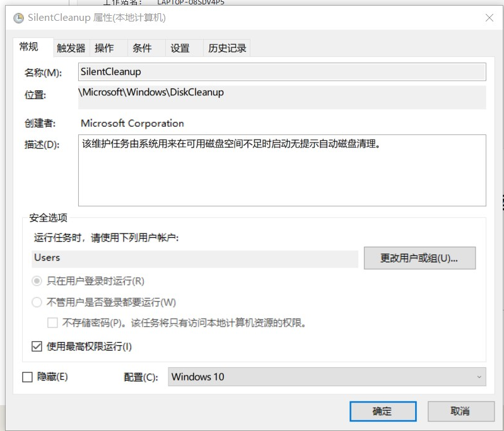The image size is (504, 431).
Task: Click the 取消 button
Action: [x=460, y=411]
